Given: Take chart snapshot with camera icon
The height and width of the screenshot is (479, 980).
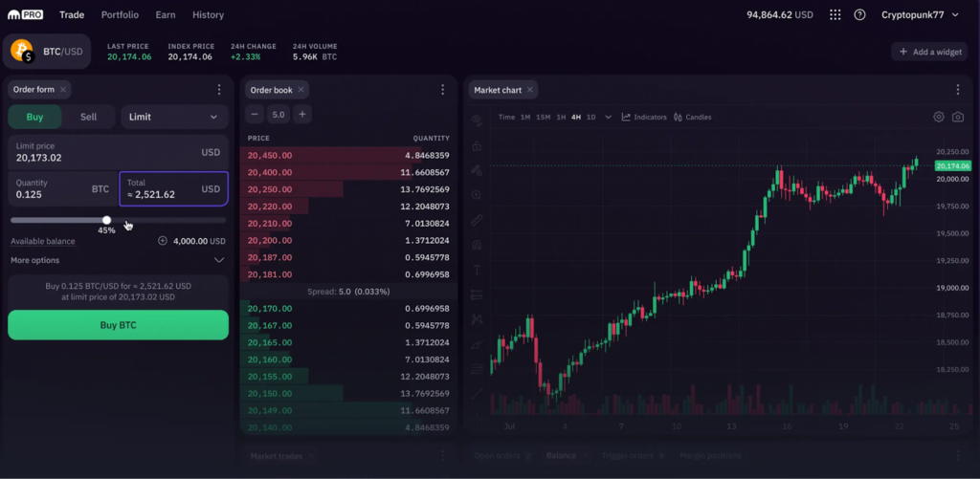Looking at the screenshot, I should tap(957, 117).
